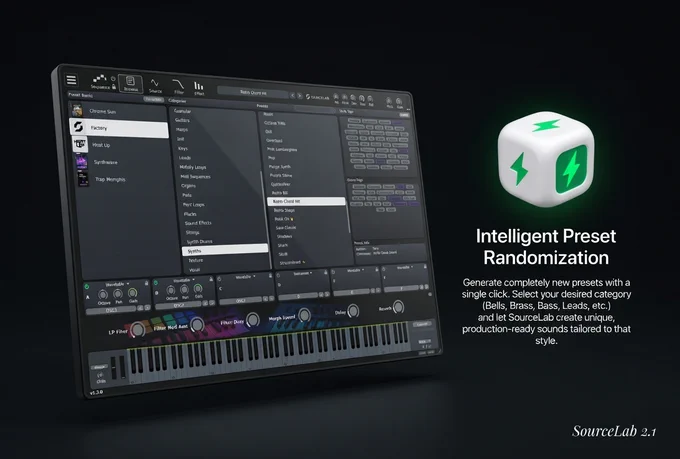
Task: Choose the highlighted Synths category
Action: tap(225, 250)
